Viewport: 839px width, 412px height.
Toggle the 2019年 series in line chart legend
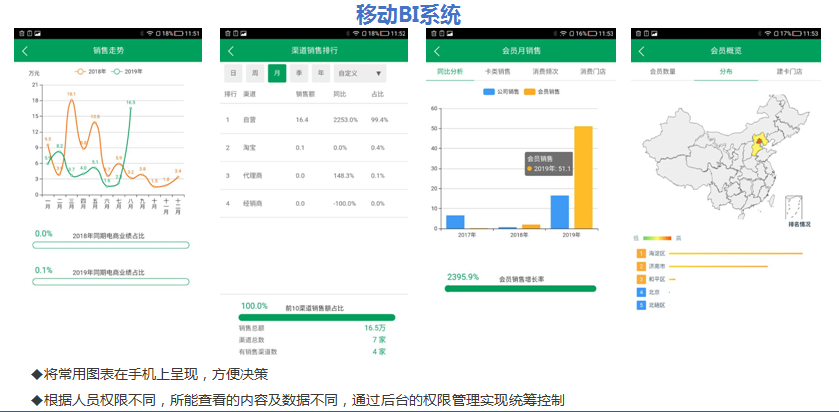(127, 71)
